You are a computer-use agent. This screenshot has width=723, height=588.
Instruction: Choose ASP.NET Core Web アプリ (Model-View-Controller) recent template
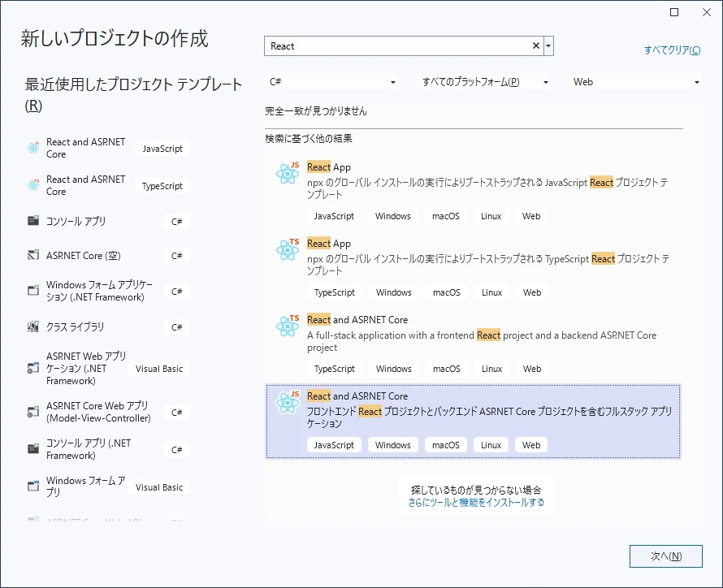(x=98, y=412)
